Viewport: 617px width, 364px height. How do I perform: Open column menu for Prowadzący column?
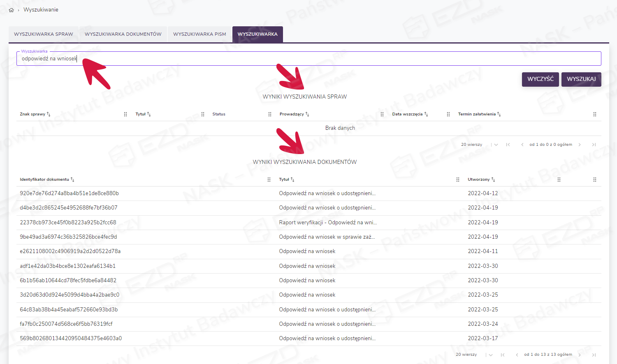pos(382,114)
